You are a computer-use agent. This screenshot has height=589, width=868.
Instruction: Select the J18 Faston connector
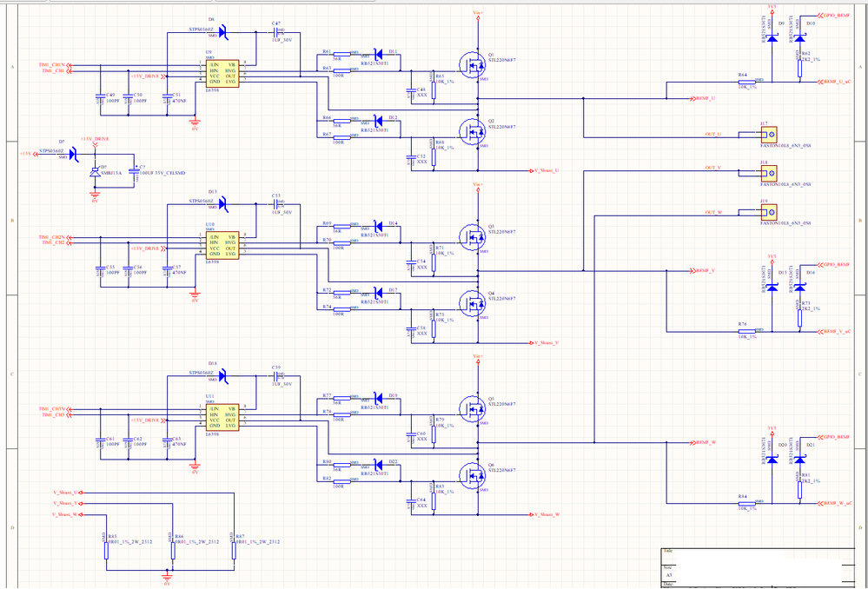point(770,173)
